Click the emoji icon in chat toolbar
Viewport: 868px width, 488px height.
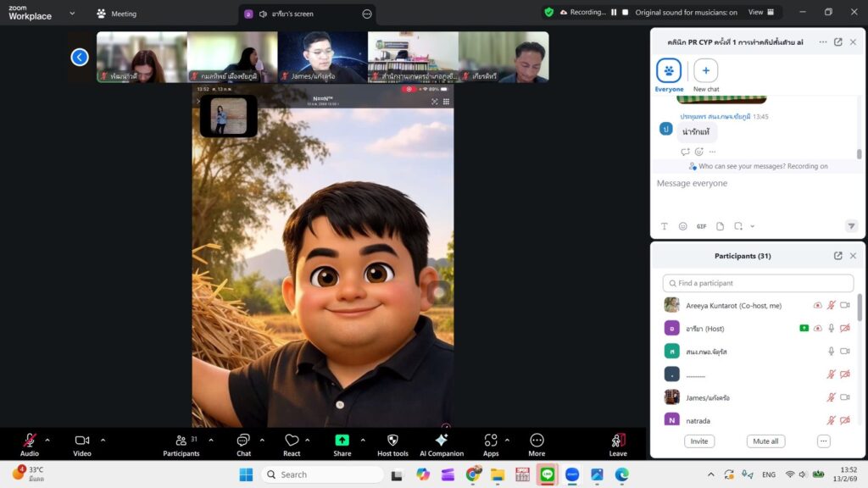(x=683, y=226)
